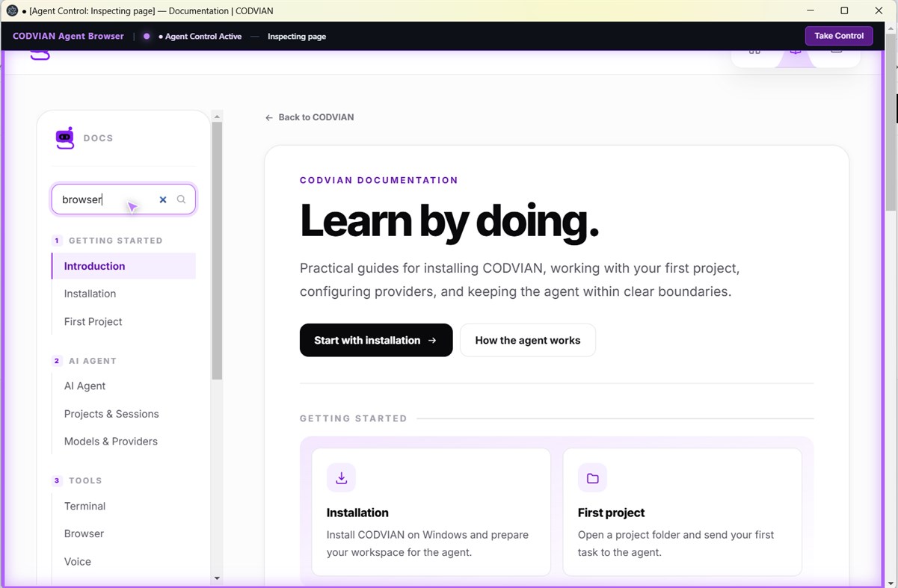Click the Inspecting page status text

[297, 36]
